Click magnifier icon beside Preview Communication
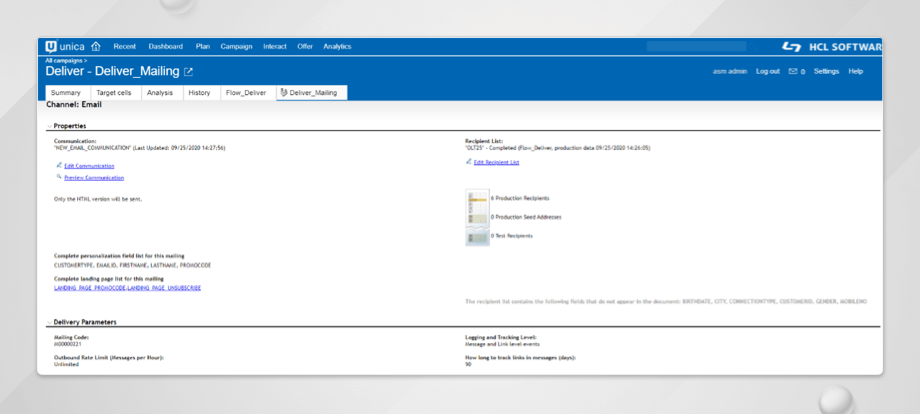This screenshot has height=414, width=920. (x=59, y=177)
